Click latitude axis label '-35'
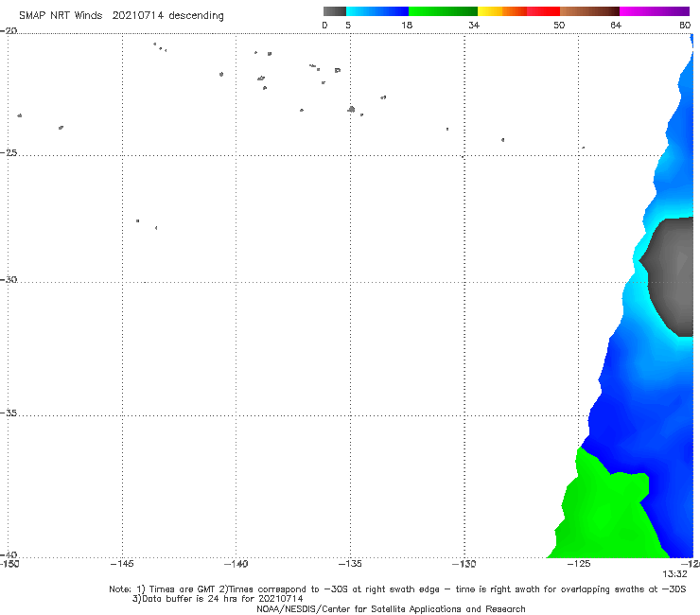This screenshot has height=615, width=700. click(9, 413)
